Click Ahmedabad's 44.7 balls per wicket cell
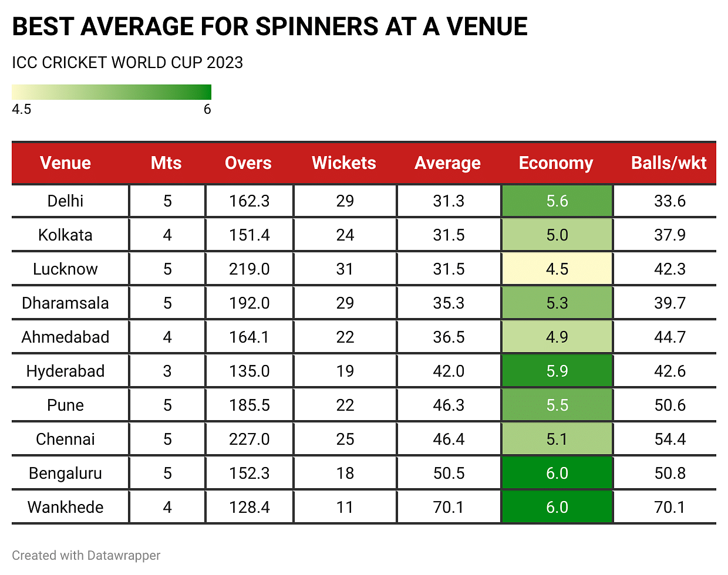 [x=670, y=337]
